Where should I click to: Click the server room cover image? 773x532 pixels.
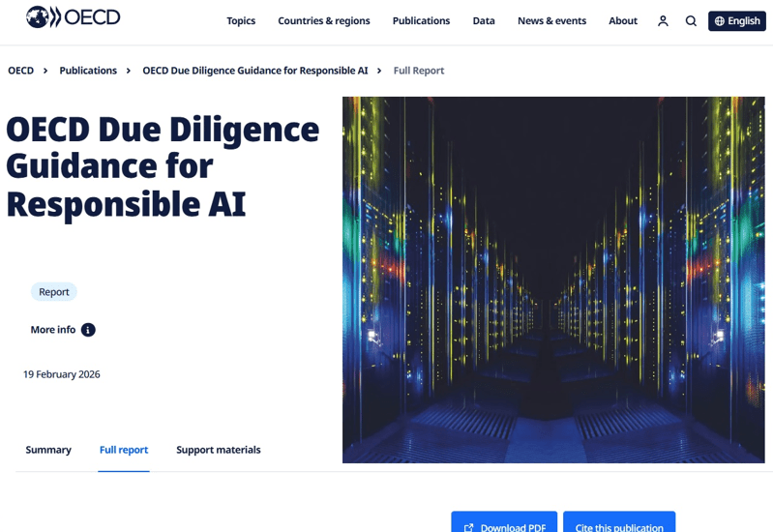(x=553, y=280)
